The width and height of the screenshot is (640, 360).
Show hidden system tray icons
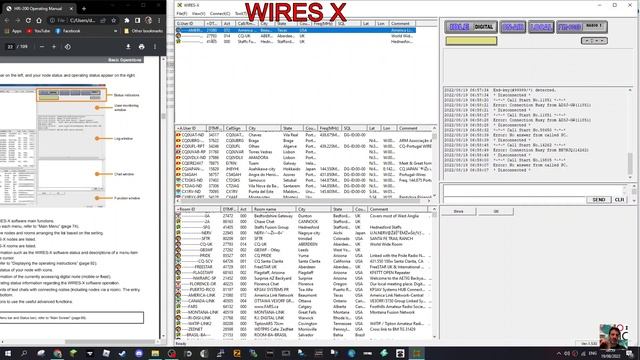[x=559, y=353]
